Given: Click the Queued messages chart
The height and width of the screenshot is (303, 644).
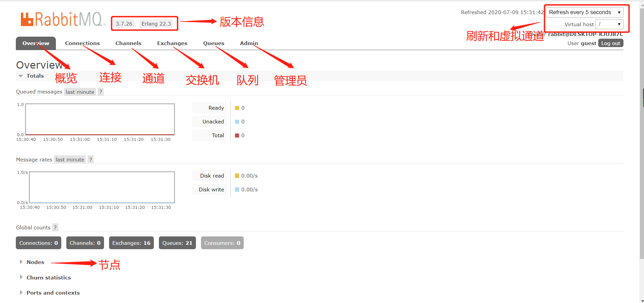Looking at the screenshot, I should coord(100,119).
